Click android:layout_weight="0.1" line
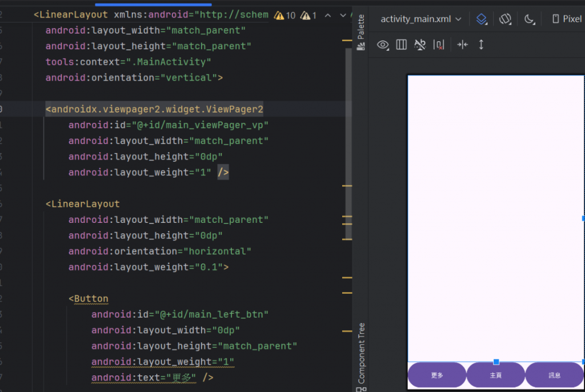The width and height of the screenshot is (585, 392). (x=149, y=267)
